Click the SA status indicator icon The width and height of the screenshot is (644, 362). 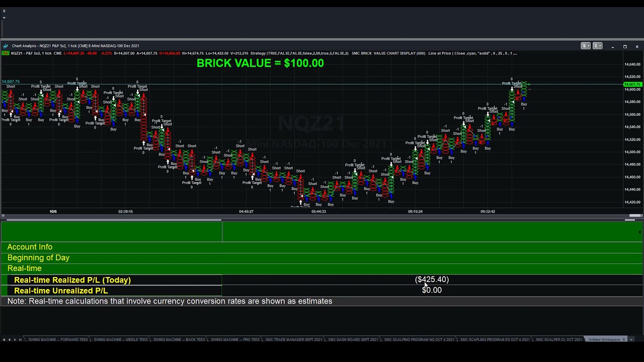point(6,53)
